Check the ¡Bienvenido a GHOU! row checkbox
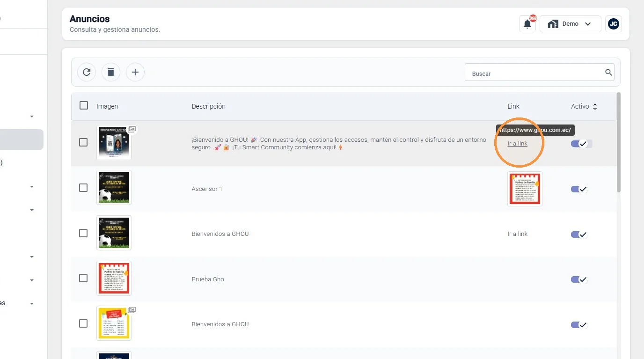The width and height of the screenshot is (644, 359). (83, 142)
